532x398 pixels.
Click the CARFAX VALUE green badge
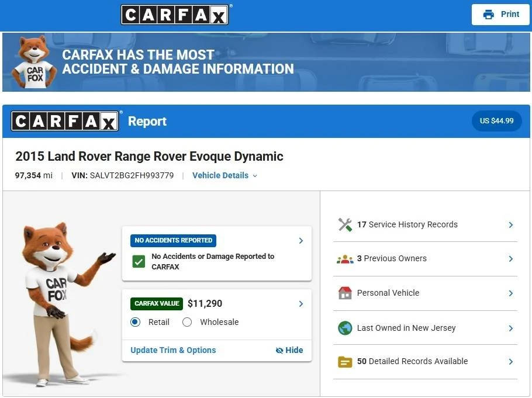click(157, 304)
